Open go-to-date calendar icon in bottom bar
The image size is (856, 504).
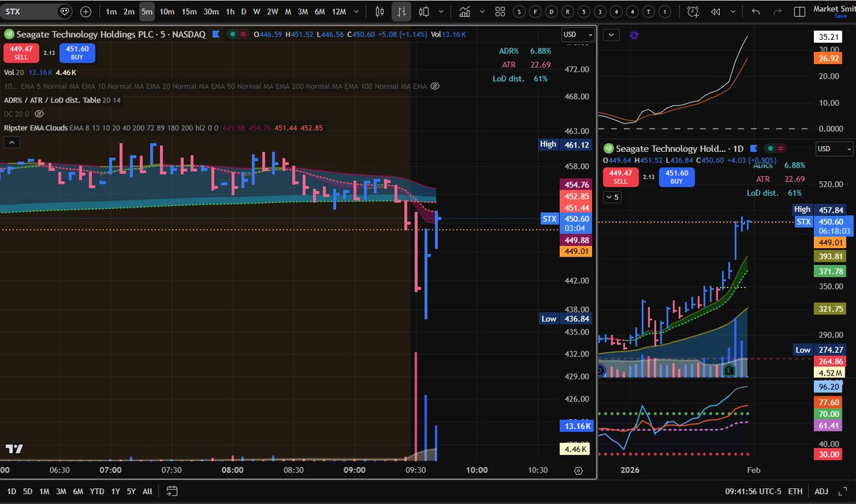[172, 490]
